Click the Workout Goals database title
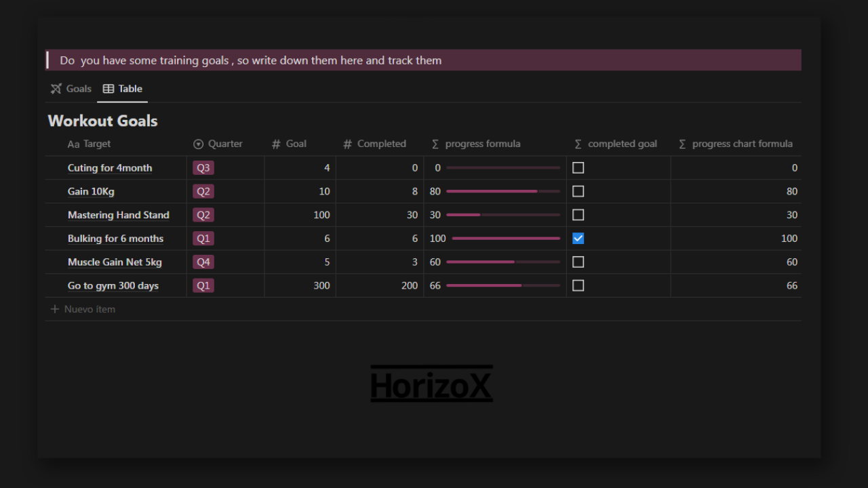The height and width of the screenshot is (488, 868). (103, 121)
